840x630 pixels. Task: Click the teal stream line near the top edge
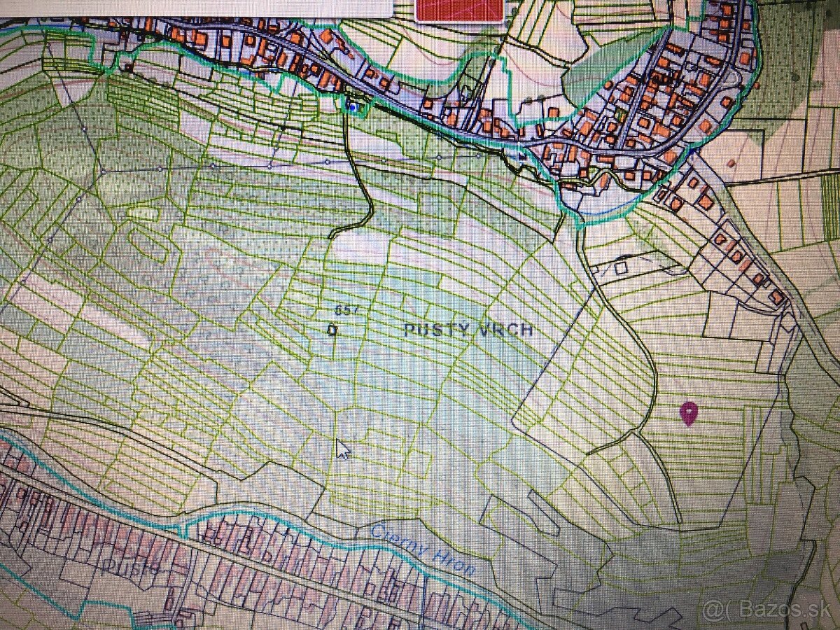click(x=140, y=28)
